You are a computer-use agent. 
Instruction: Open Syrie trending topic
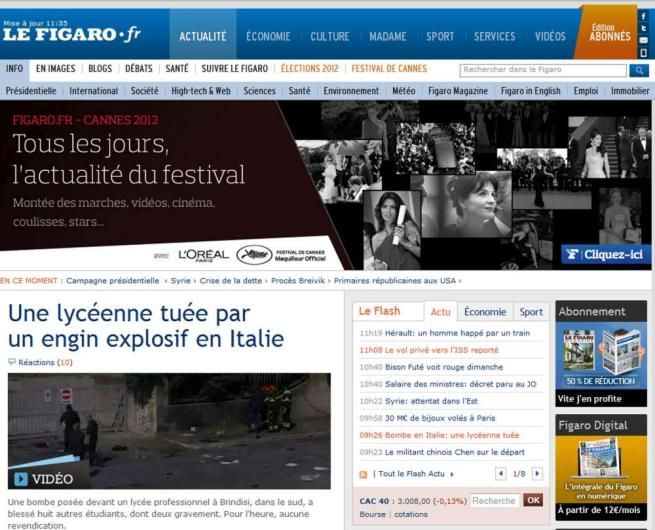coord(180,281)
